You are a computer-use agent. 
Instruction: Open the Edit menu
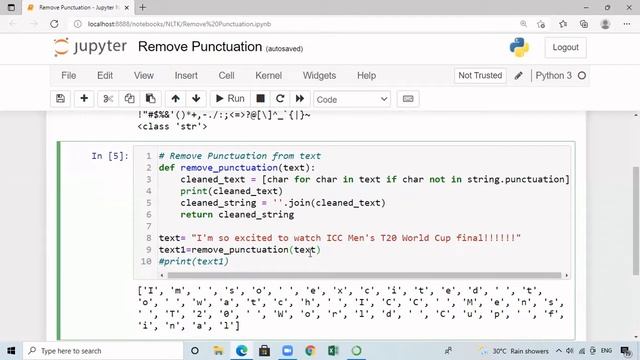(105, 76)
